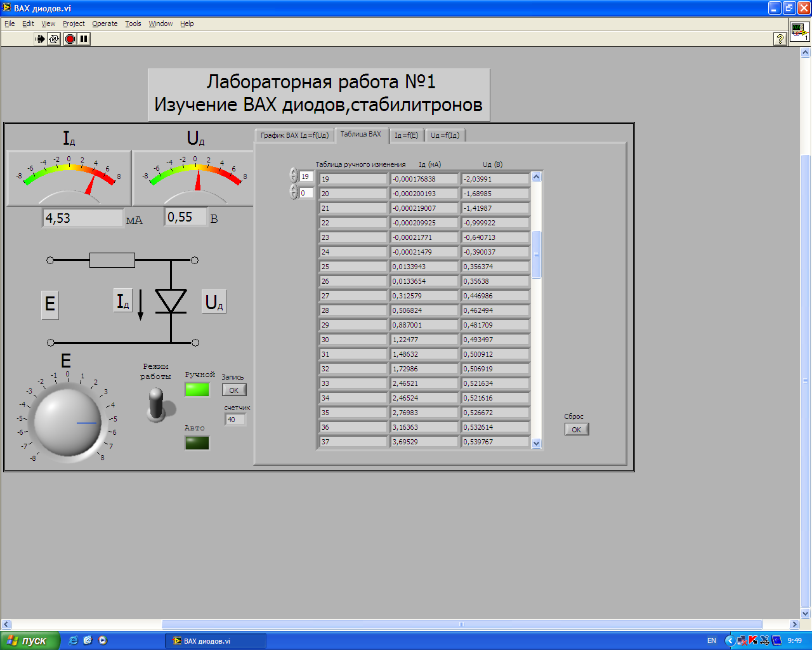Open the Operate menu
This screenshot has height=650, width=812.
[x=105, y=23]
